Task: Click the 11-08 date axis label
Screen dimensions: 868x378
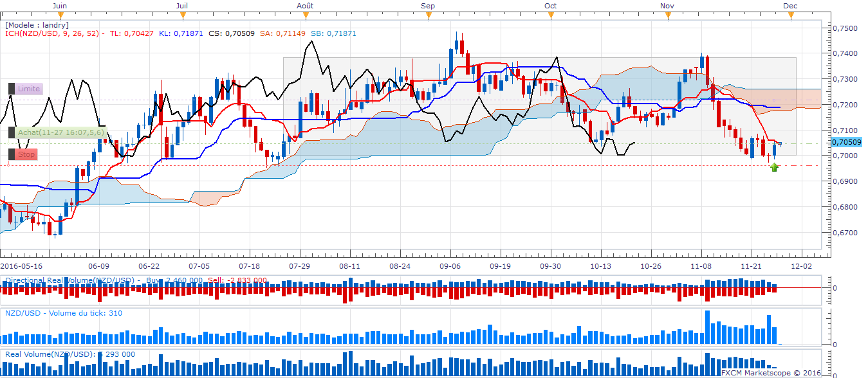Action: coord(701,266)
